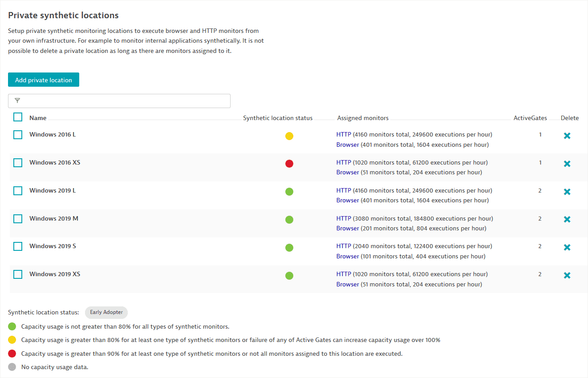Open HTTP monitors link for Windows 2019 S

[344, 246]
